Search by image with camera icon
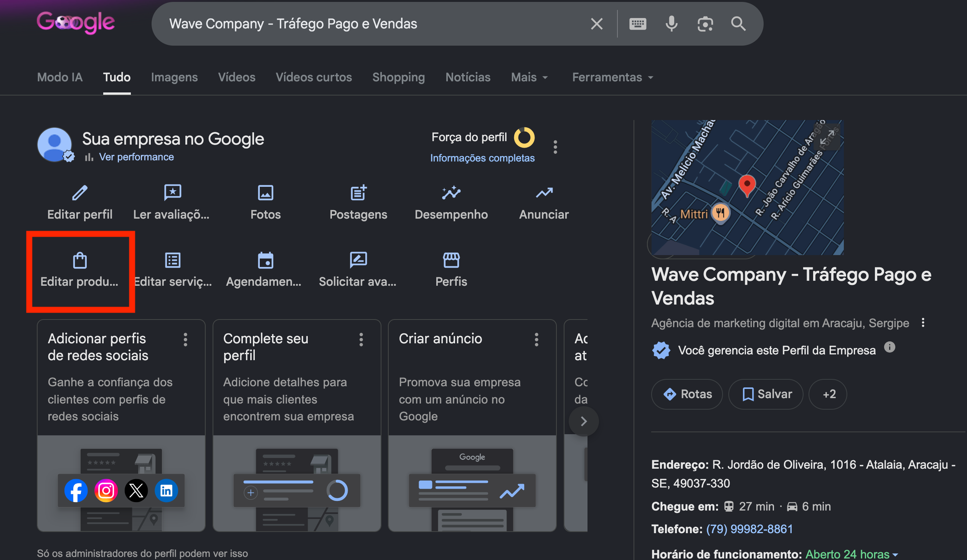The width and height of the screenshot is (967, 560). (705, 24)
